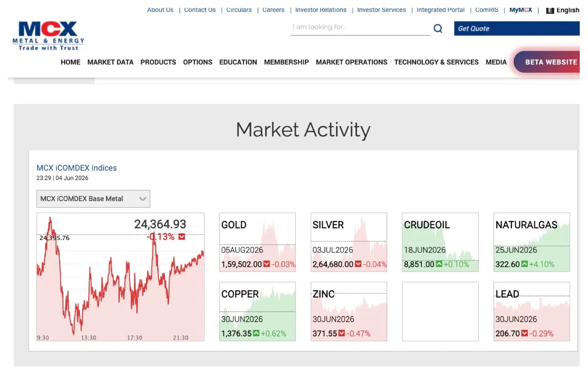This screenshot has width=588, height=390.
Task: Select the English language option
Action: click(x=568, y=10)
